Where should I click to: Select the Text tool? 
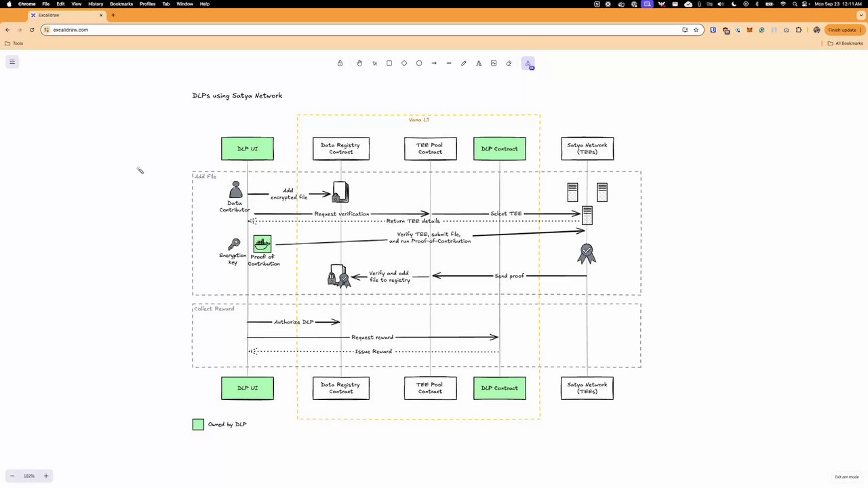coord(479,63)
